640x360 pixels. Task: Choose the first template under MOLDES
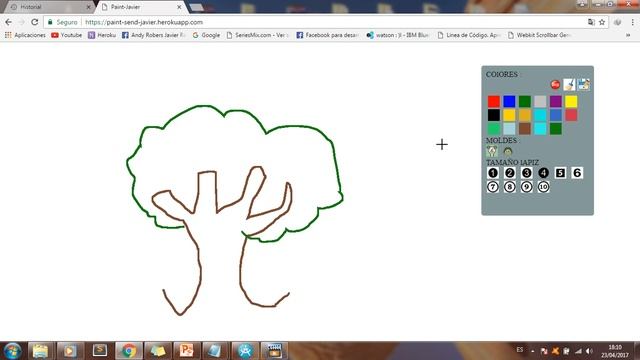pos(492,151)
